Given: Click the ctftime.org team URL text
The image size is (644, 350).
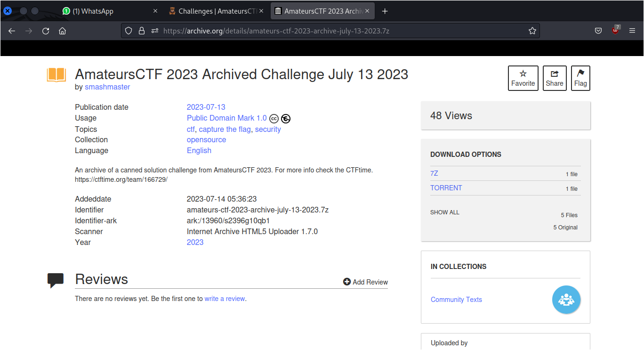Looking at the screenshot, I should pos(121,179).
